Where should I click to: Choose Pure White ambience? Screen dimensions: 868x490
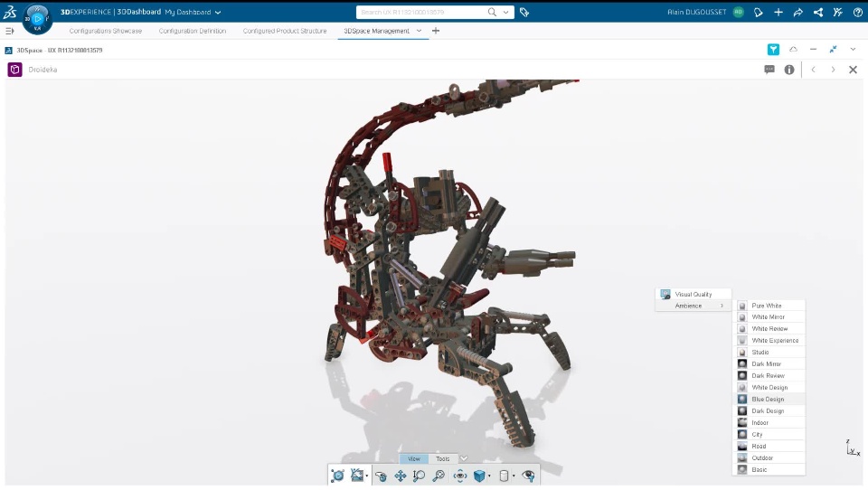click(x=769, y=306)
